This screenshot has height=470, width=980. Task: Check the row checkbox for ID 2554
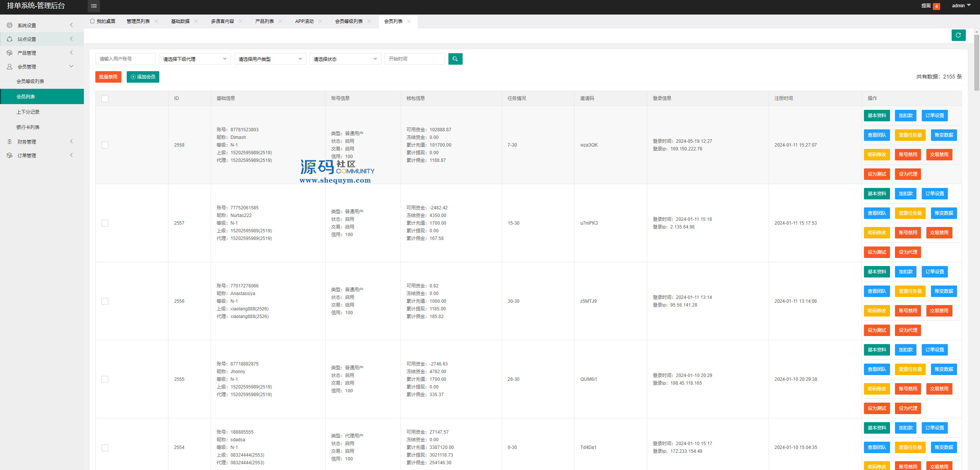(x=105, y=448)
